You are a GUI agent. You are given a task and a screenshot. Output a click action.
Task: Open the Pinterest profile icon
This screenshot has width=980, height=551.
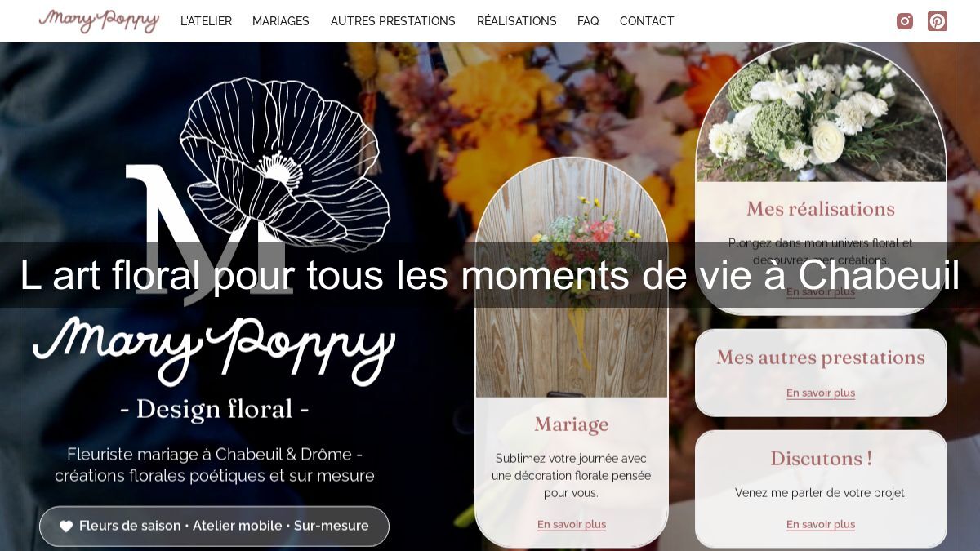(x=938, y=21)
